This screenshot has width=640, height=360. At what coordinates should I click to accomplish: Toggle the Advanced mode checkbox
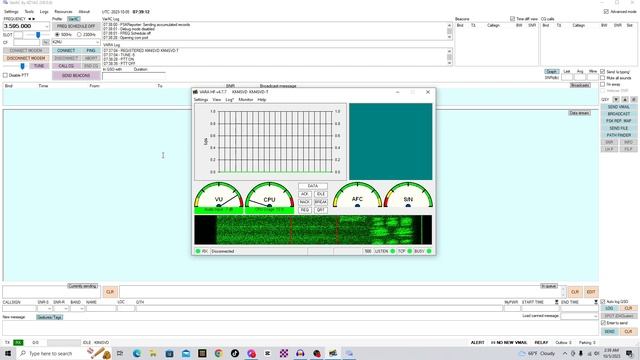pyautogui.click(x=606, y=11)
